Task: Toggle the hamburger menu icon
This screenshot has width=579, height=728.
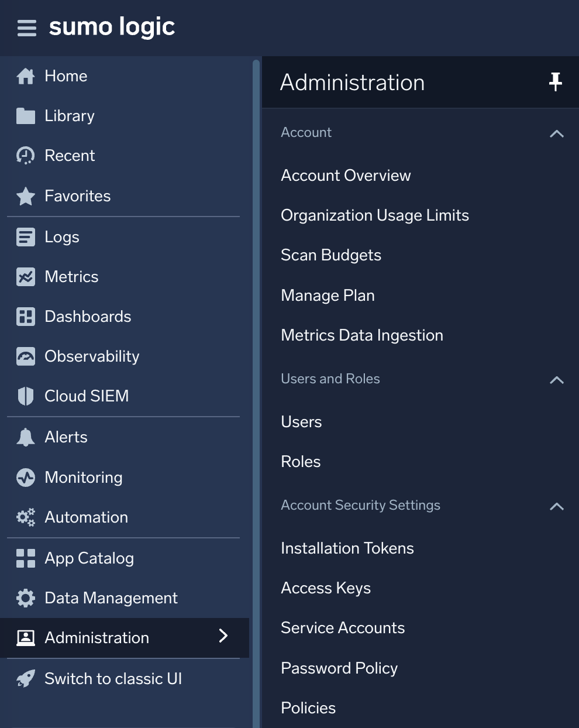Action: [x=27, y=28]
